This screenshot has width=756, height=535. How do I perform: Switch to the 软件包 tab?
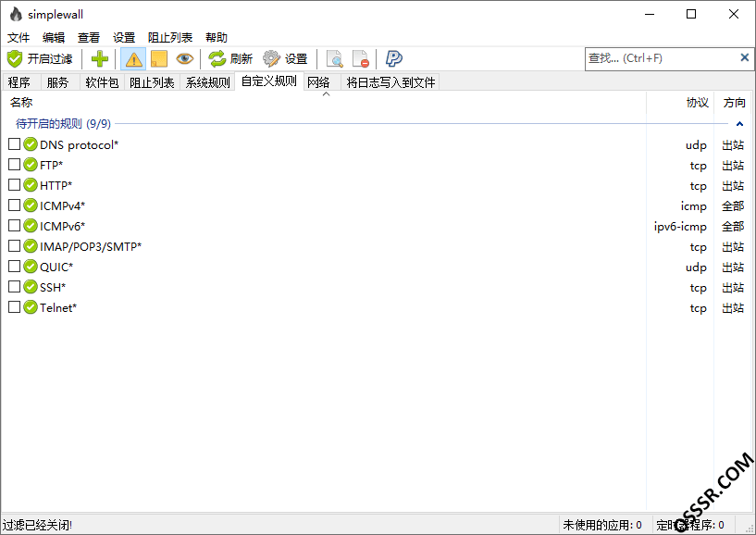102,82
